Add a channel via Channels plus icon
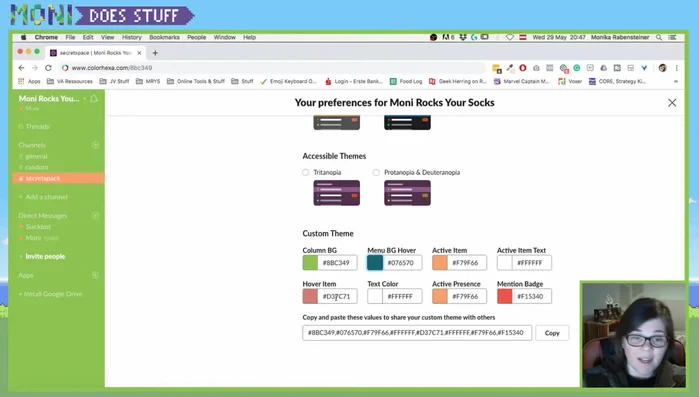 point(95,145)
